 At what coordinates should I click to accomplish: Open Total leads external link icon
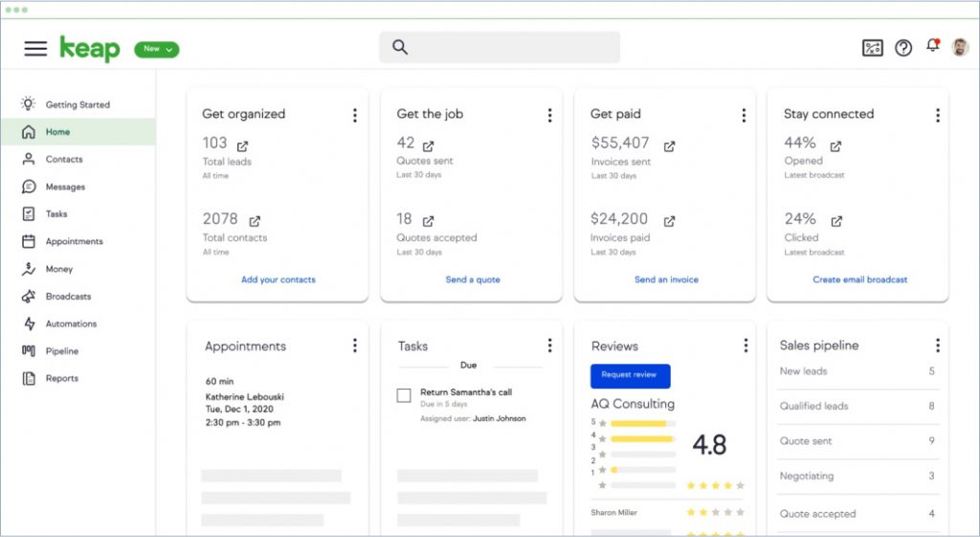243,146
